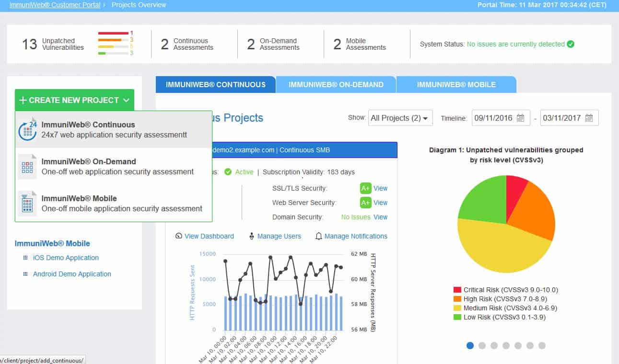Viewport: 619px width, 364px height.
Task: Choose ImmuniWeb Mobile from the create menu
Action: click(114, 204)
